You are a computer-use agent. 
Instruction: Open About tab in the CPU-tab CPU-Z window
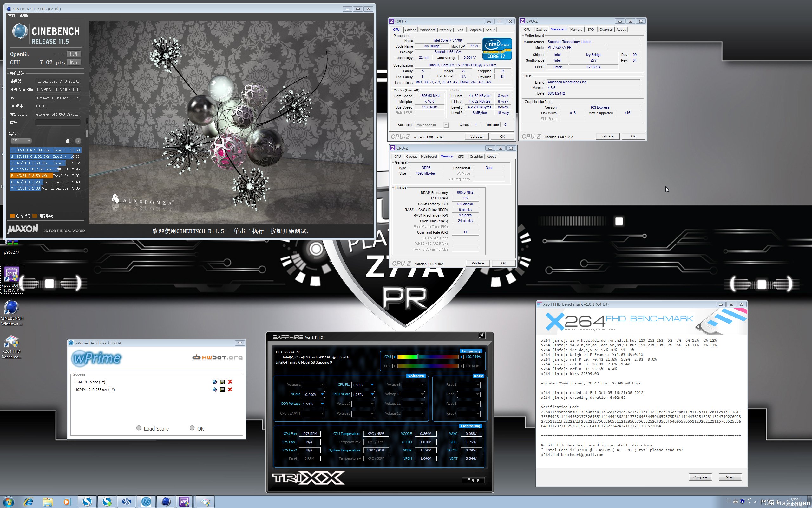(x=490, y=30)
